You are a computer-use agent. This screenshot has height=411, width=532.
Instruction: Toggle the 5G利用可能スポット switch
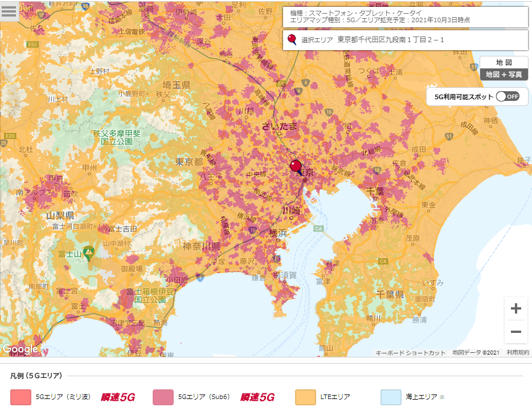point(508,97)
